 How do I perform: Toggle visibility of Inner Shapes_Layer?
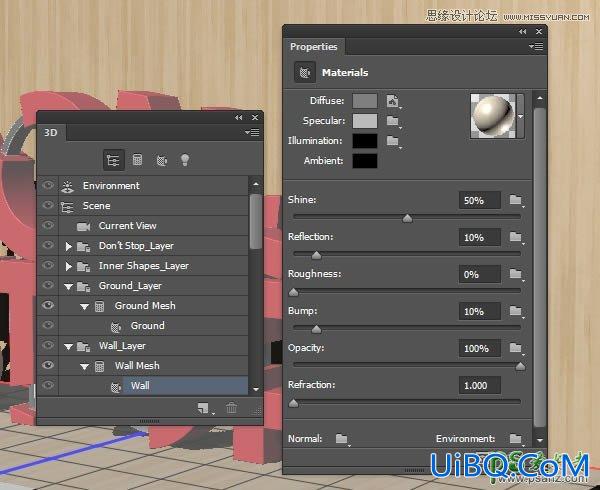pyautogui.click(x=48, y=265)
